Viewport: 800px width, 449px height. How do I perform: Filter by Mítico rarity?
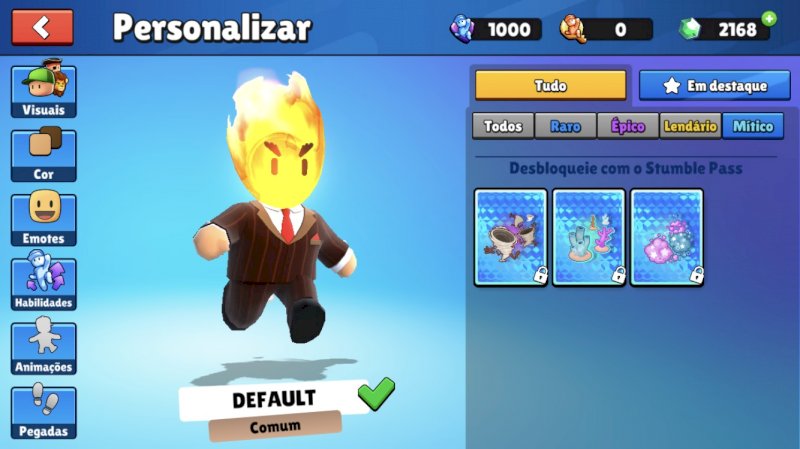tap(753, 126)
